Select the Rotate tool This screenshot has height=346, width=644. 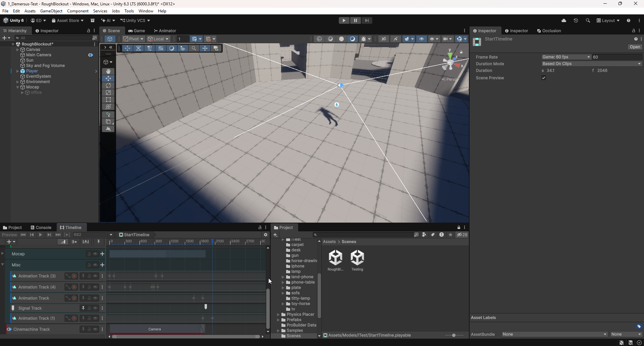pos(108,85)
